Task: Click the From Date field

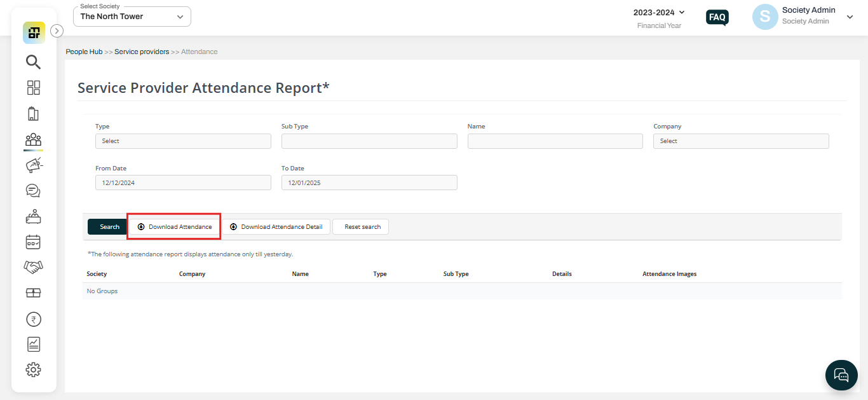Action: coord(183,183)
